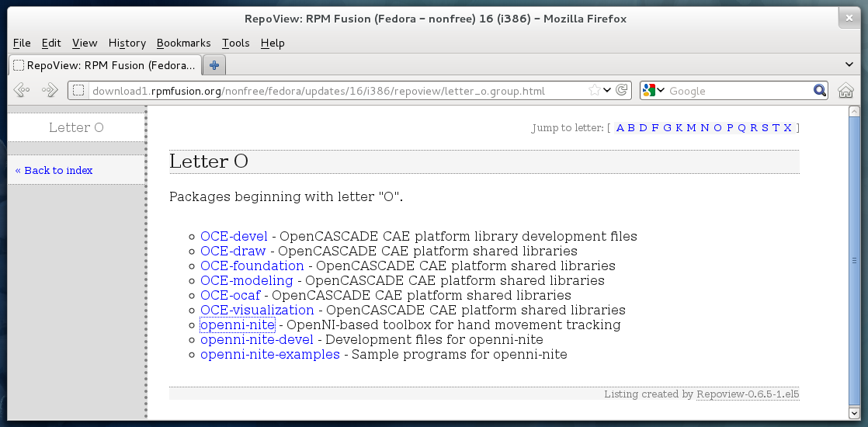Jump to letter X
Viewport: 868px width, 427px height.
pos(788,128)
